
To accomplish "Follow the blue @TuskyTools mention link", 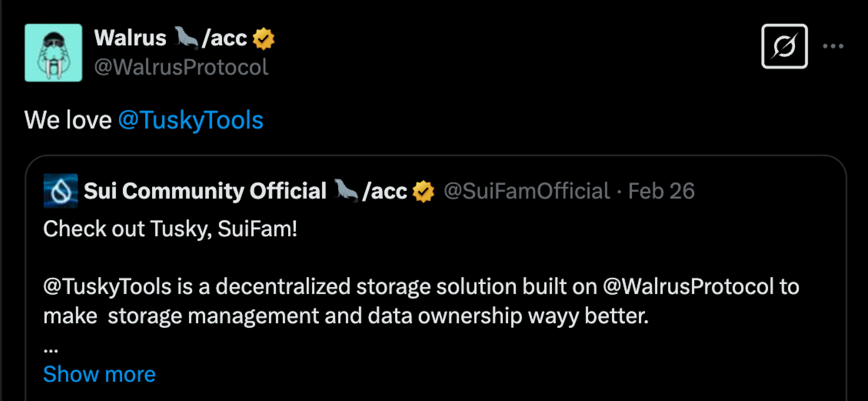I will [x=191, y=120].
